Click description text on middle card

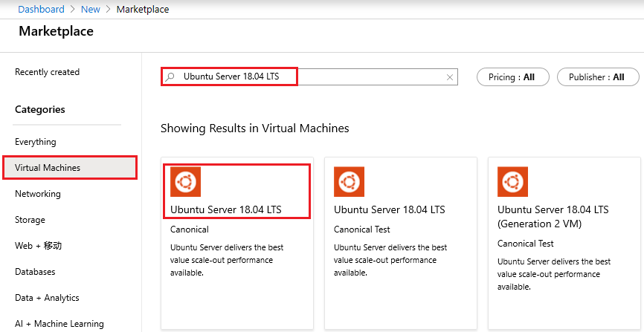[x=390, y=260]
